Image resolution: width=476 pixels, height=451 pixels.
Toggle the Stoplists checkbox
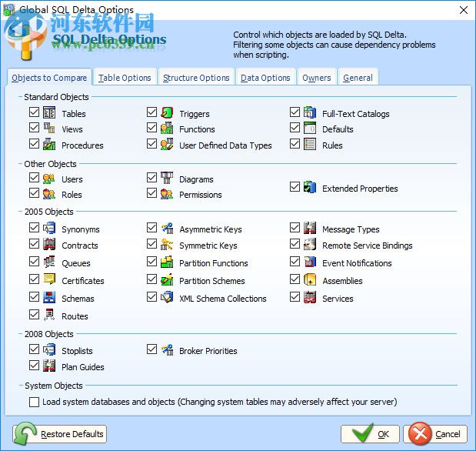[35, 349]
